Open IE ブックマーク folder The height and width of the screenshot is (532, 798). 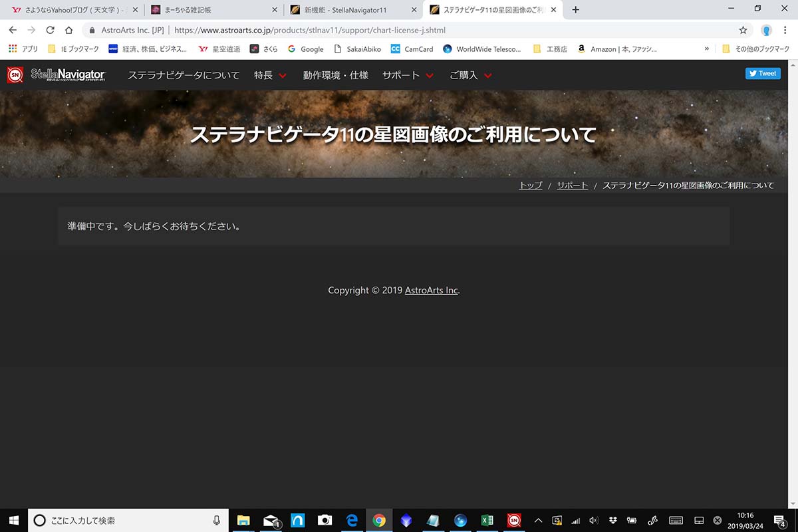[73, 49]
